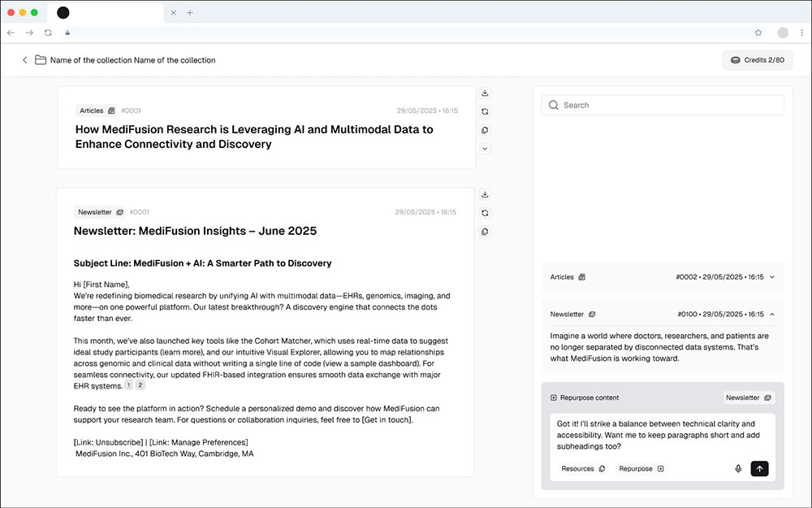Expand the Articles #0002 history entry

[x=772, y=277]
